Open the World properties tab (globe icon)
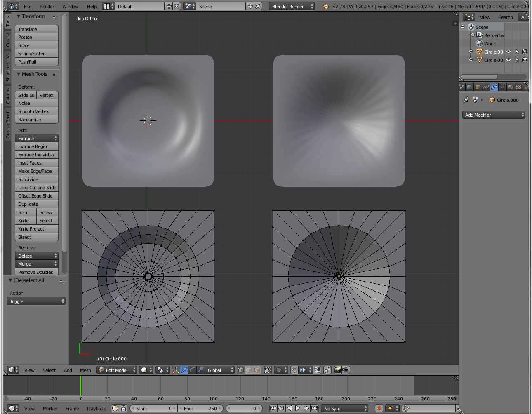This screenshot has width=532, height=414. (x=469, y=87)
